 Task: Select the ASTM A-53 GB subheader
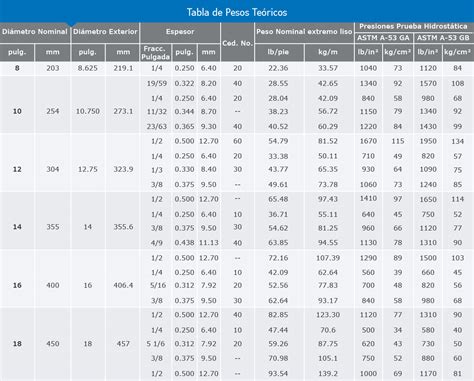pyautogui.click(x=443, y=38)
